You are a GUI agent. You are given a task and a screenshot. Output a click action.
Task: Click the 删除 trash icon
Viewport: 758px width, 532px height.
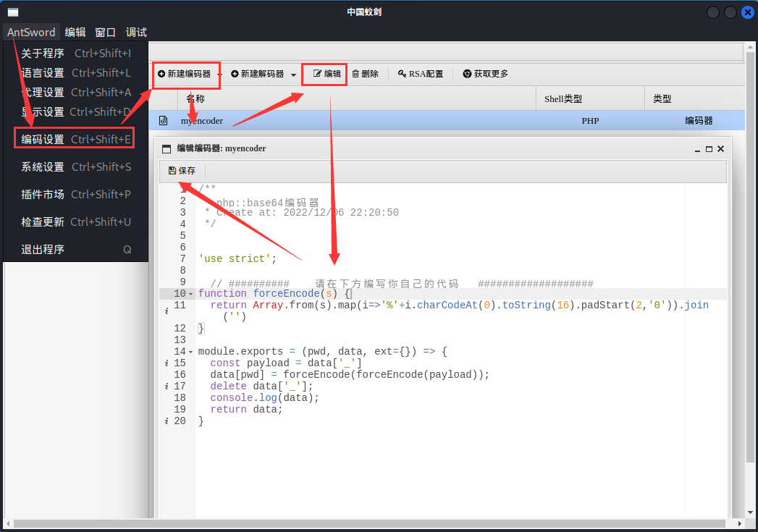coord(355,73)
